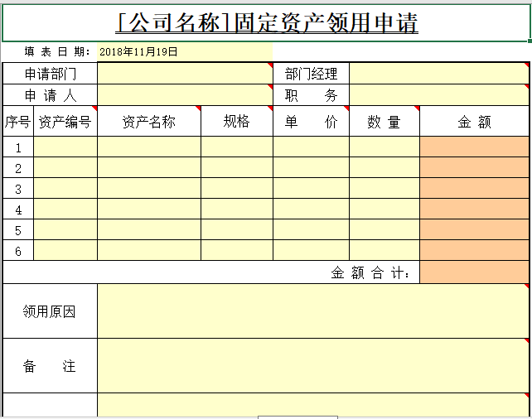This screenshot has width=532, height=419.
Task: Click the 规格 column header
Action: pos(237,122)
